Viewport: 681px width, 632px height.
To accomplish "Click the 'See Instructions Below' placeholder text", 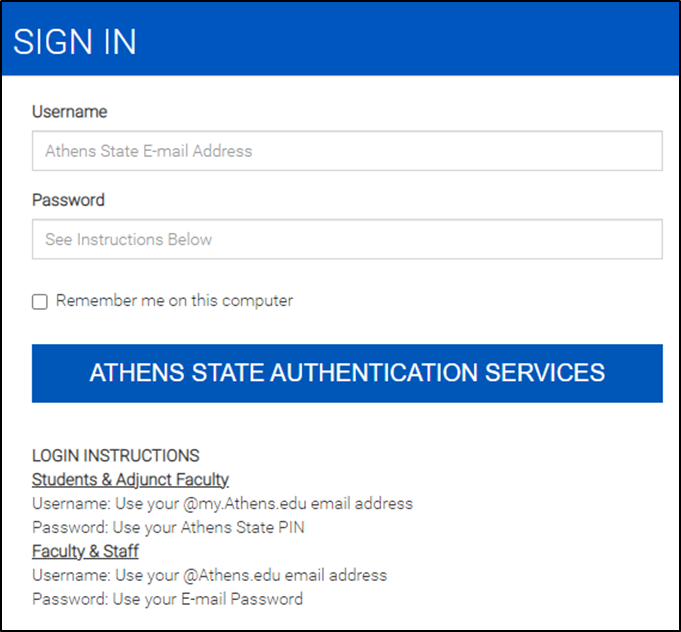I will [128, 239].
